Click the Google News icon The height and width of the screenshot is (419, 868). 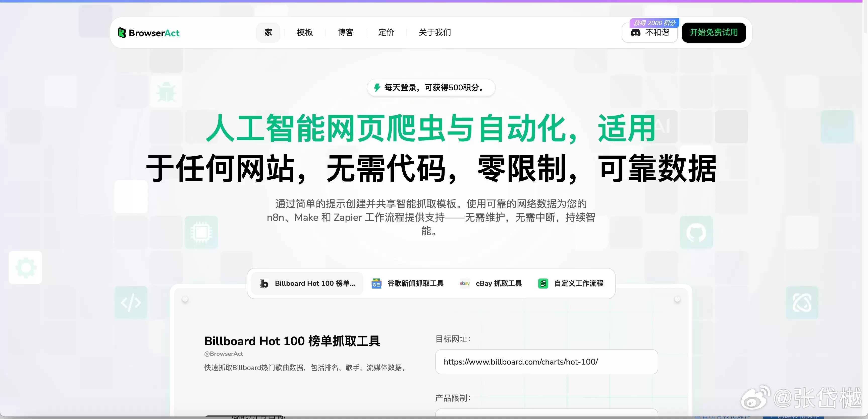(376, 284)
